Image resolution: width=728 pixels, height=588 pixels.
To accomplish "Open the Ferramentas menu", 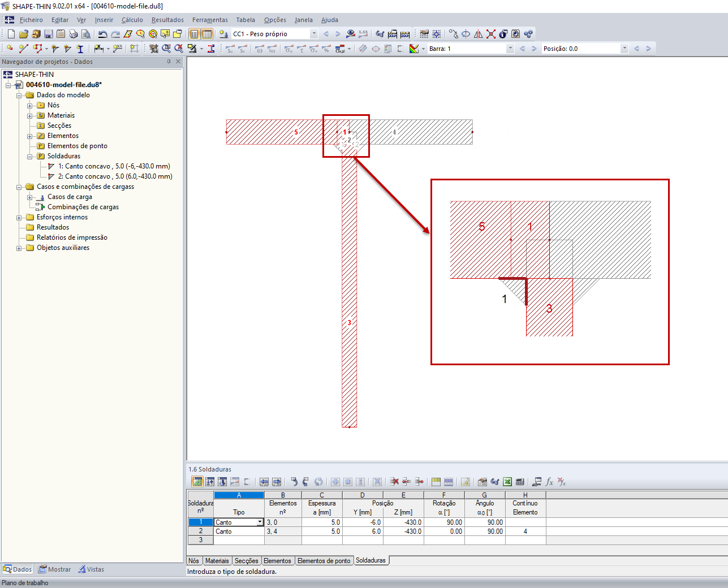I will pos(210,20).
